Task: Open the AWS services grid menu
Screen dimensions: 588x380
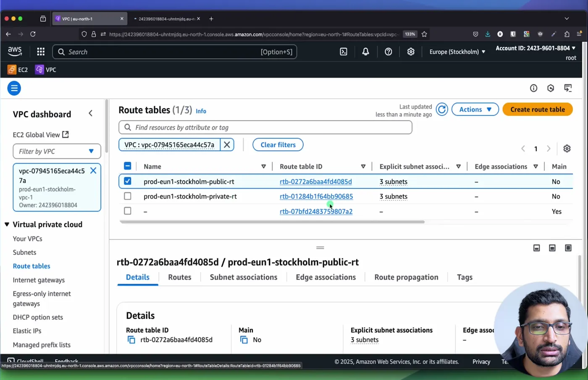Action: coord(41,52)
